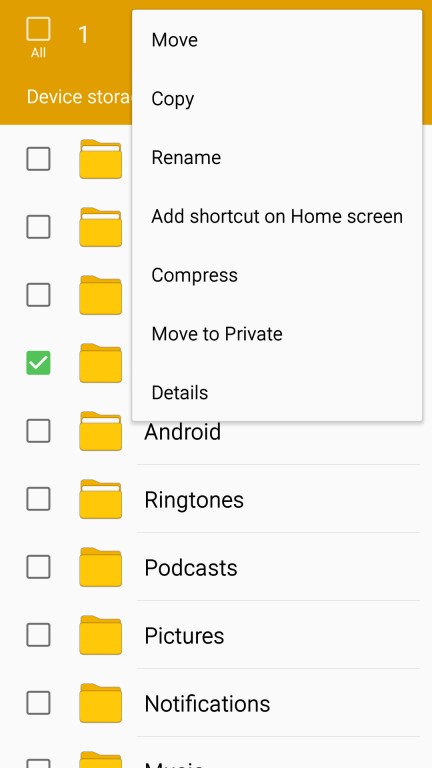The width and height of the screenshot is (432, 768).
Task: Open the Notifications folder icon
Action: tap(100, 703)
